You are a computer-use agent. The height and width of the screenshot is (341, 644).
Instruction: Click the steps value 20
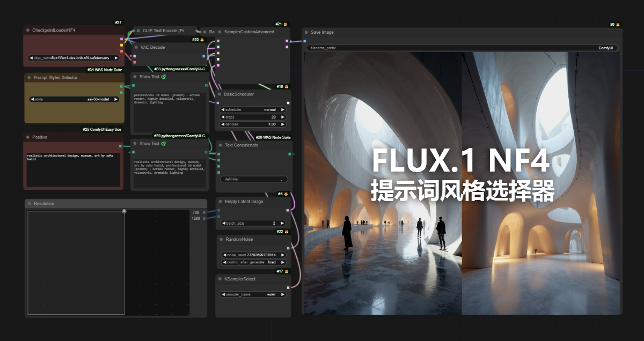(274, 117)
